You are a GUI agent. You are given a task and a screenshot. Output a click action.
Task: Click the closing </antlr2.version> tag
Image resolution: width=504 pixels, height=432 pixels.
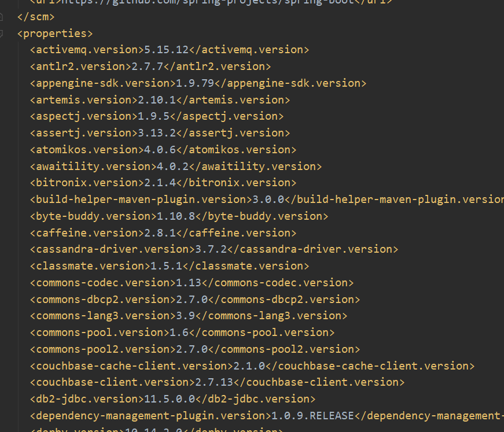tap(218, 67)
